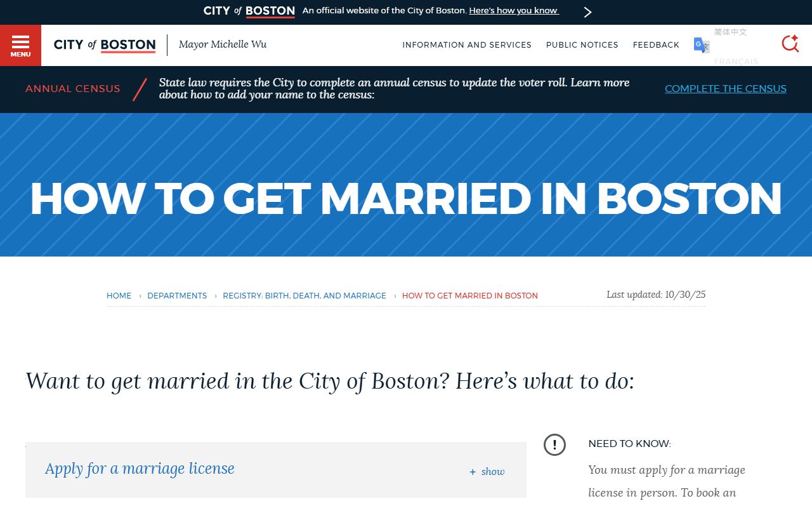Click the City of Boston logo in top banner
Image resolution: width=812 pixels, height=508 pixels.
coord(249,11)
